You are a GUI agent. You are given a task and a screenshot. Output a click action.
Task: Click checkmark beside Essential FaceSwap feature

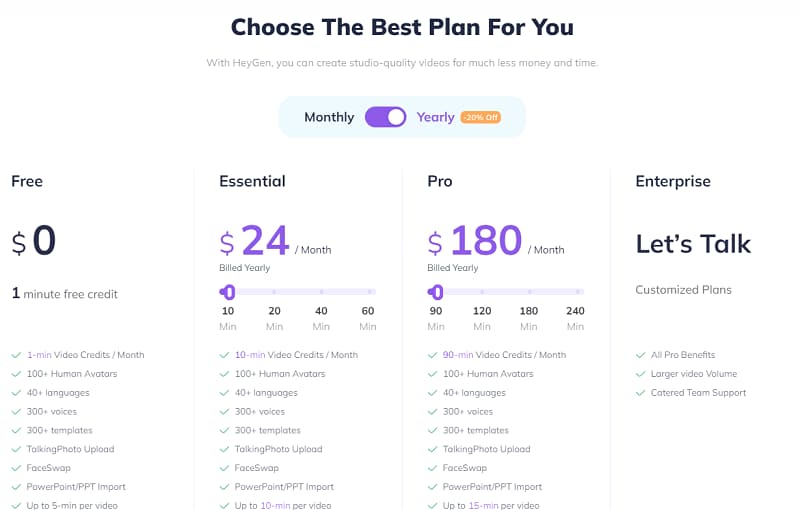[x=224, y=468]
